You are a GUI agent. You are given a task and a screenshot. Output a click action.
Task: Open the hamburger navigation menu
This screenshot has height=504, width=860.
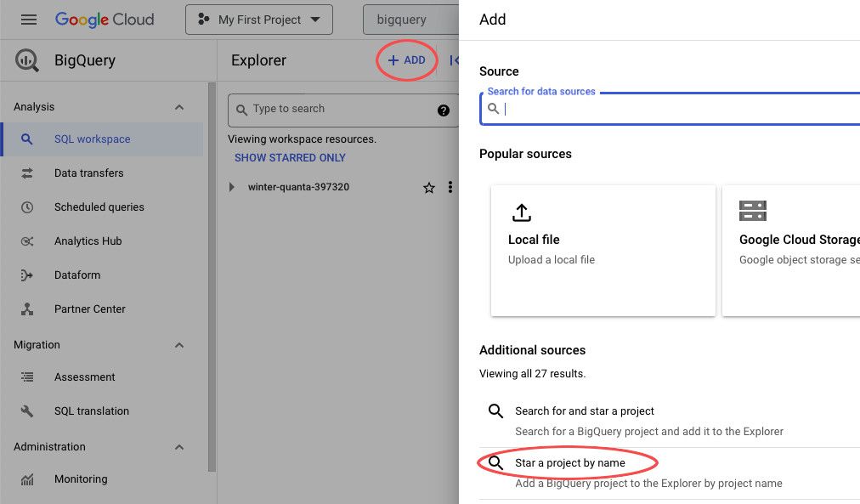(x=29, y=20)
